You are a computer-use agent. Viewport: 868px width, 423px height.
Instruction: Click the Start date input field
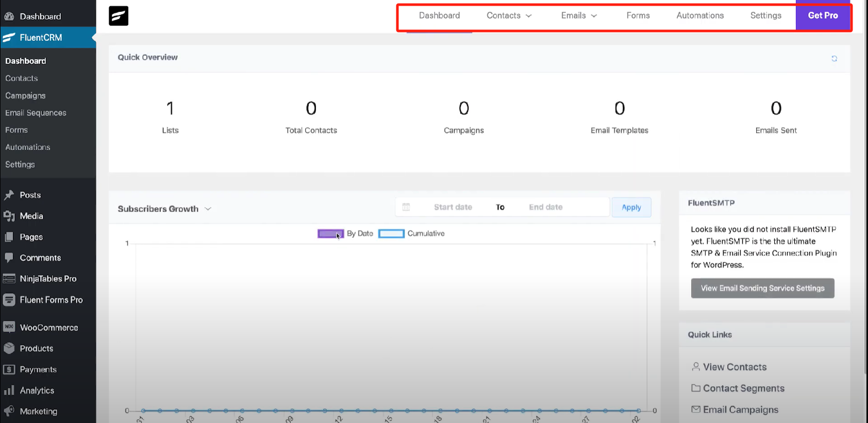pyautogui.click(x=453, y=207)
